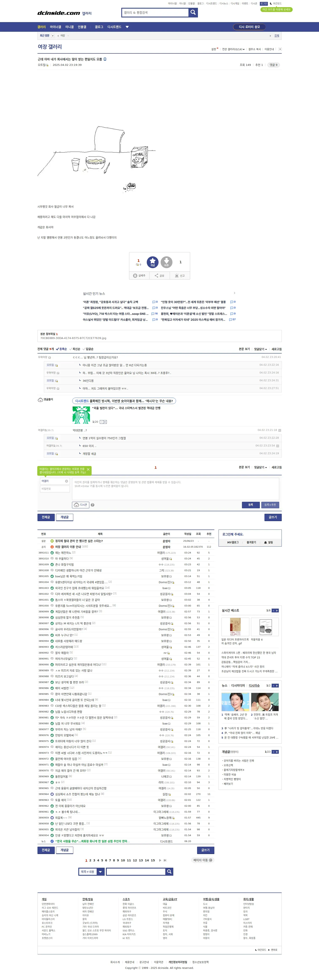
Task: Downvote post with the 비추 arrow icon
Action: point(167,262)
